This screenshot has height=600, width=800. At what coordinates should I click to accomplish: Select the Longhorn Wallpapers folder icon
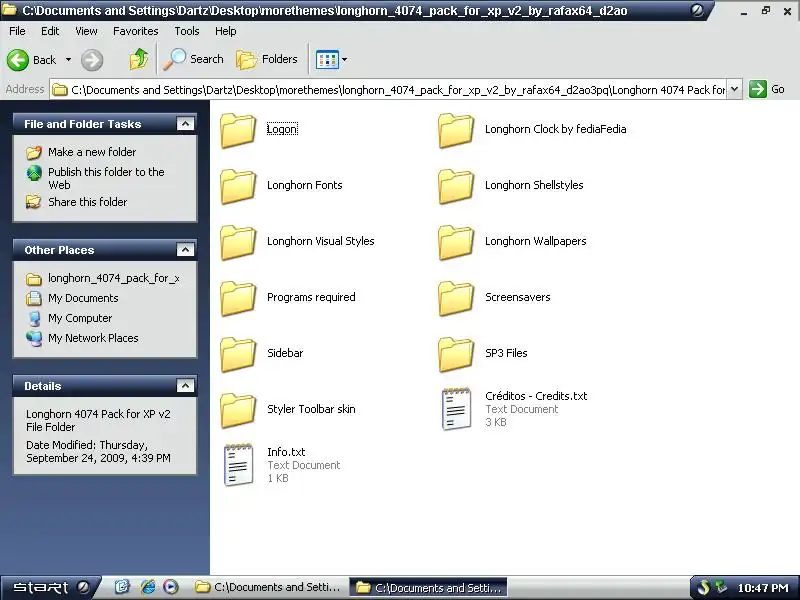[456, 243]
